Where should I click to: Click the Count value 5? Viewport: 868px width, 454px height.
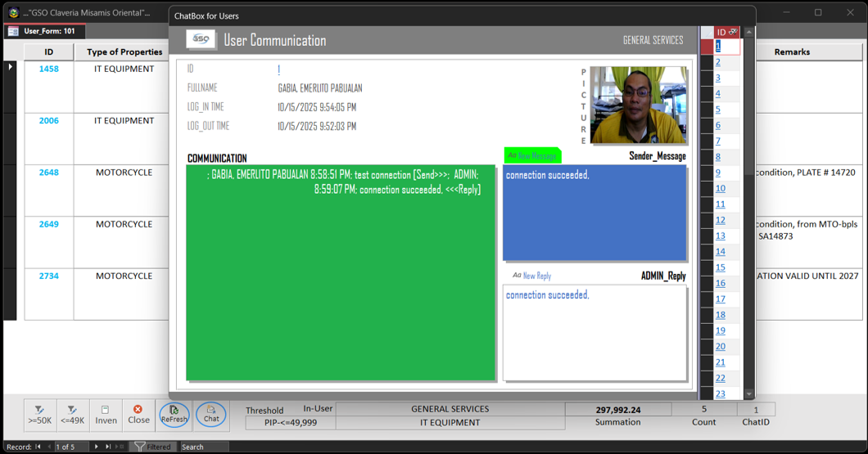click(x=704, y=409)
